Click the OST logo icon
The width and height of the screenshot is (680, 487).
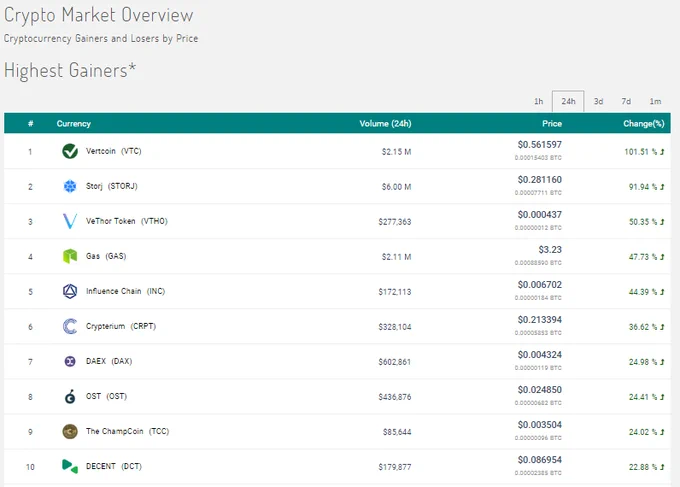[x=70, y=396]
